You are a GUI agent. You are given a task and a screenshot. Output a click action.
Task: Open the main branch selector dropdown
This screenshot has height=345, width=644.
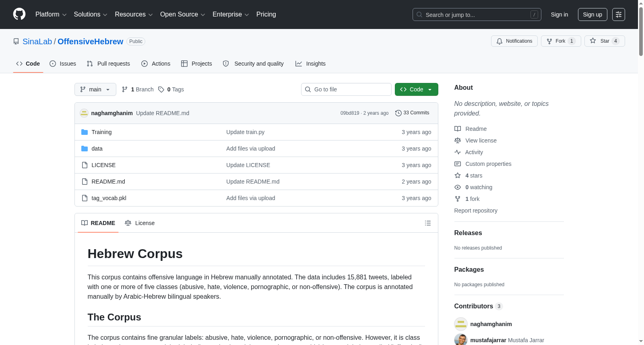[95, 89]
